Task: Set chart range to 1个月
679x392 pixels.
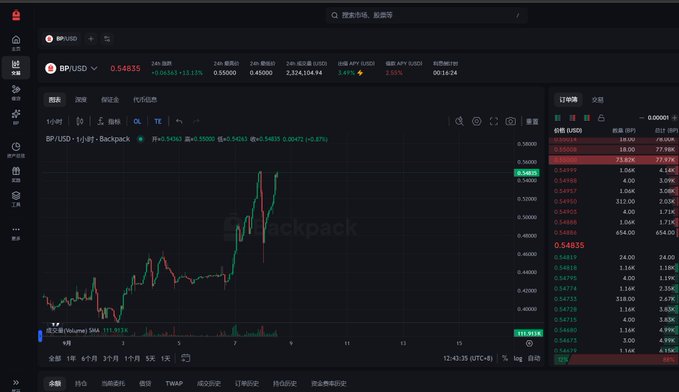Action: click(132, 359)
